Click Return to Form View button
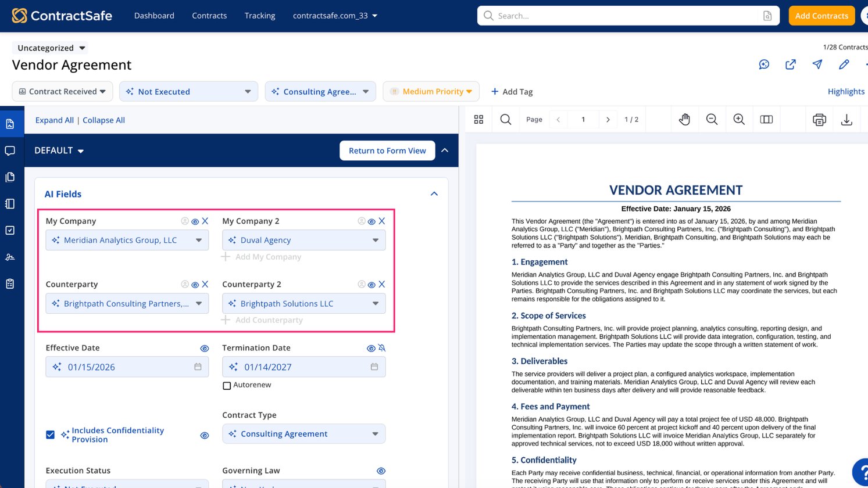 (x=387, y=150)
